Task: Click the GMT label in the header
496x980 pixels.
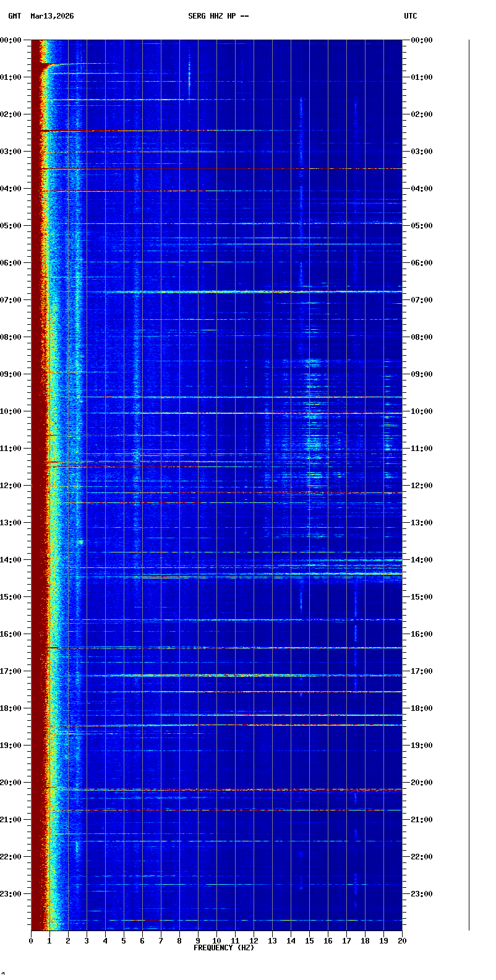Action: [x=14, y=16]
